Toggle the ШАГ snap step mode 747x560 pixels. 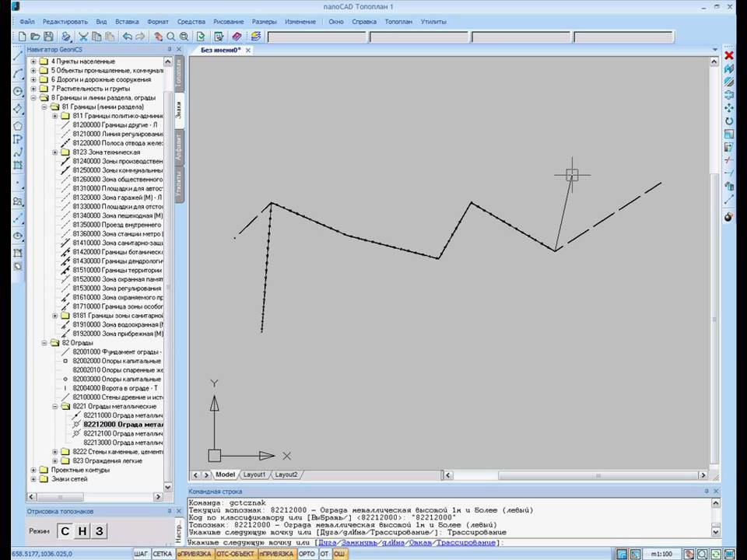coord(141,554)
